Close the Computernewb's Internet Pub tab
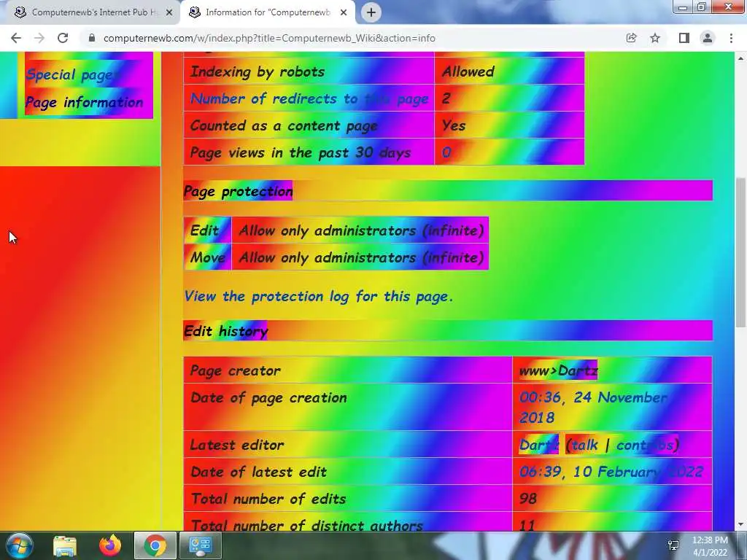This screenshot has width=747, height=560. point(169,12)
